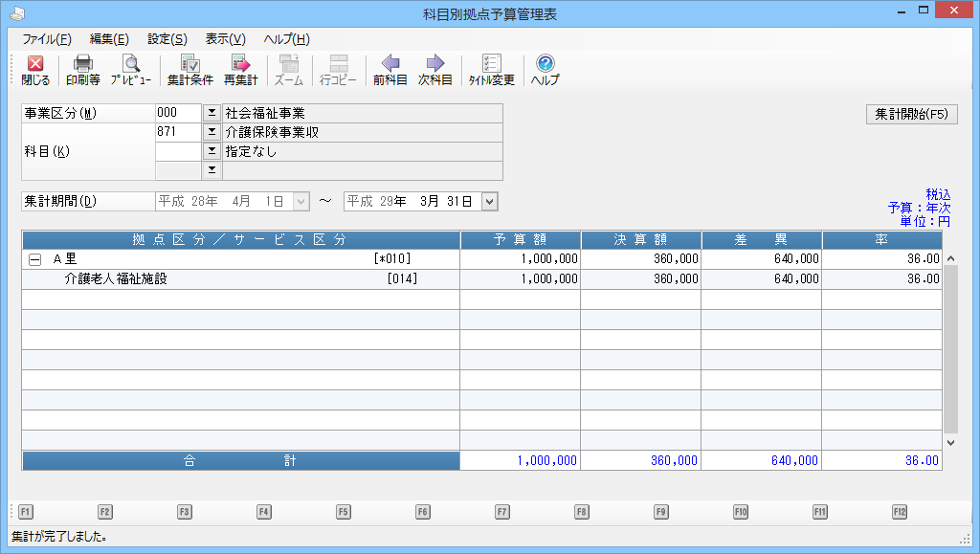Open the 事業区分 dropdown arrow
This screenshot has width=980, height=554.
click(x=212, y=113)
